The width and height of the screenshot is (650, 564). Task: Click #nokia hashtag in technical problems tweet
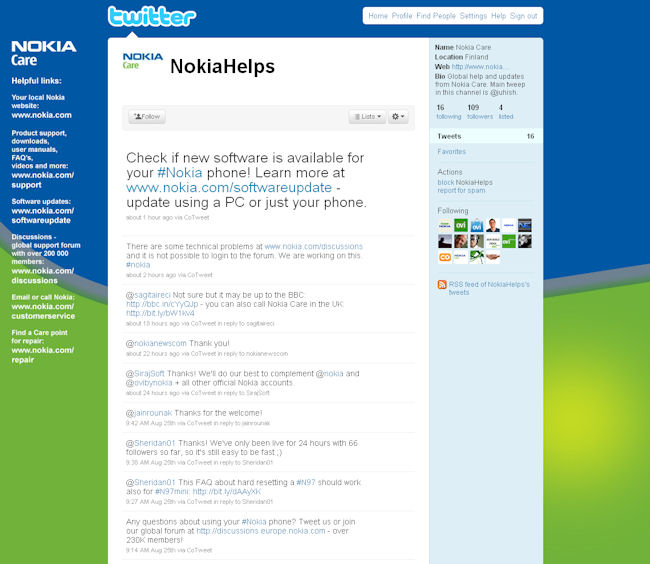[138, 265]
